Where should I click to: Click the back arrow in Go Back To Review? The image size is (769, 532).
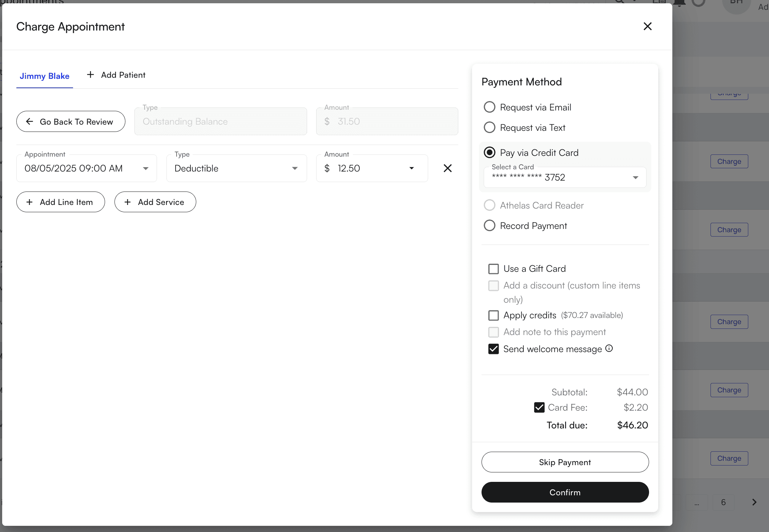pos(30,121)
